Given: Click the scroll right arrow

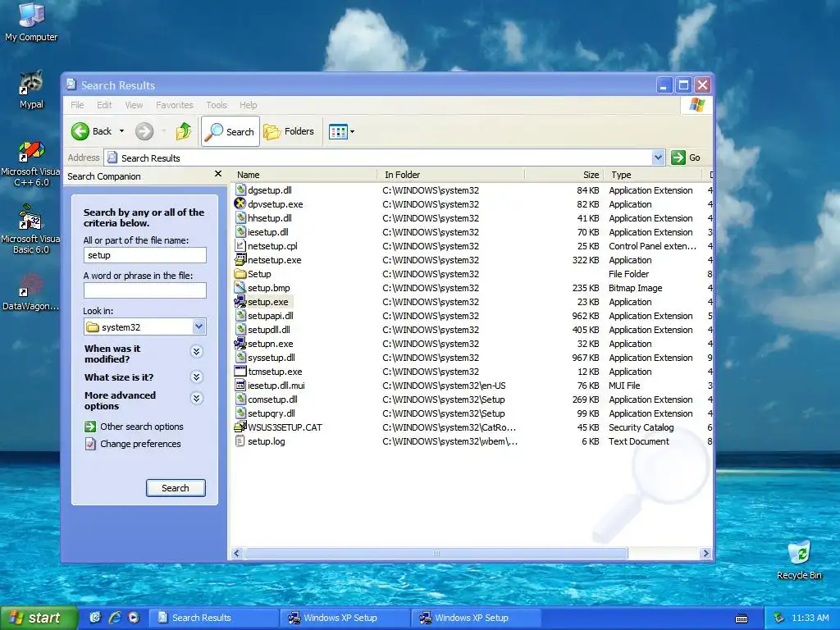Looking at the screenshot, I should [x=705, y=554].
